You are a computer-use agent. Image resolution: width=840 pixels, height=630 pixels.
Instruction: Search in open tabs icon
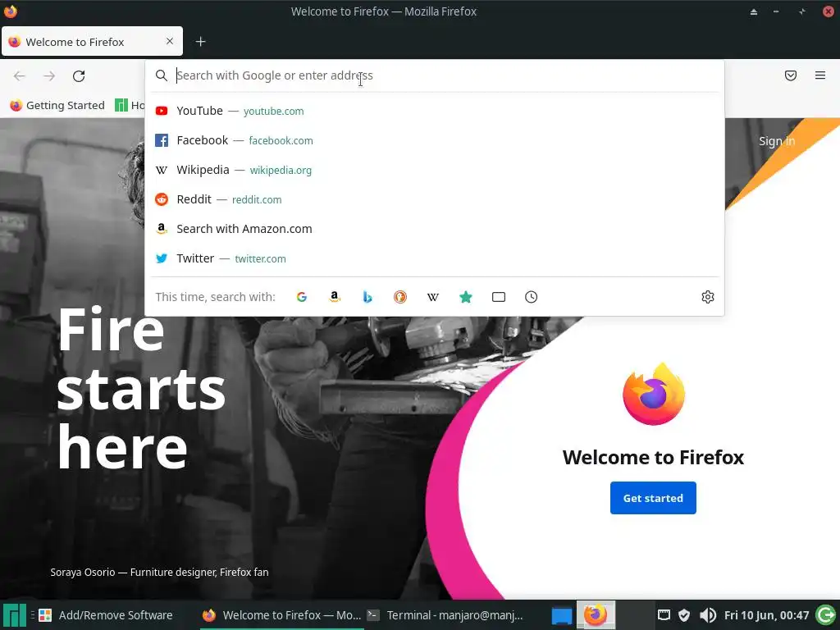tap(499, 297)
